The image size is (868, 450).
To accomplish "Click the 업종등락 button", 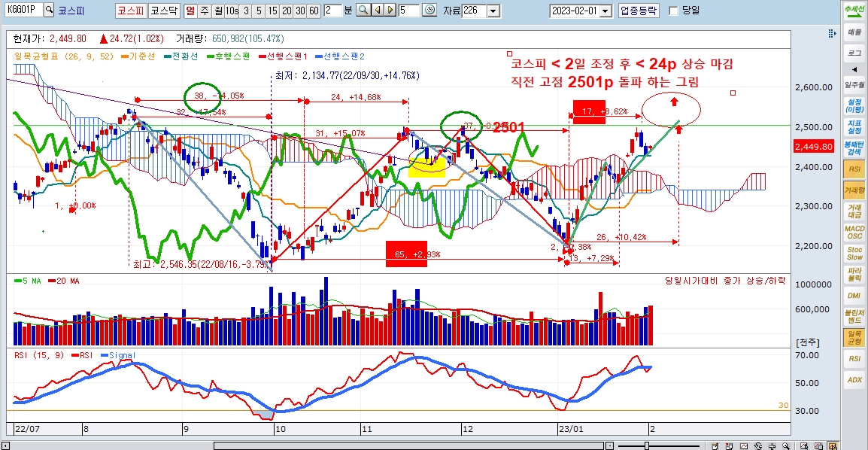I will [x=639, y=11].
